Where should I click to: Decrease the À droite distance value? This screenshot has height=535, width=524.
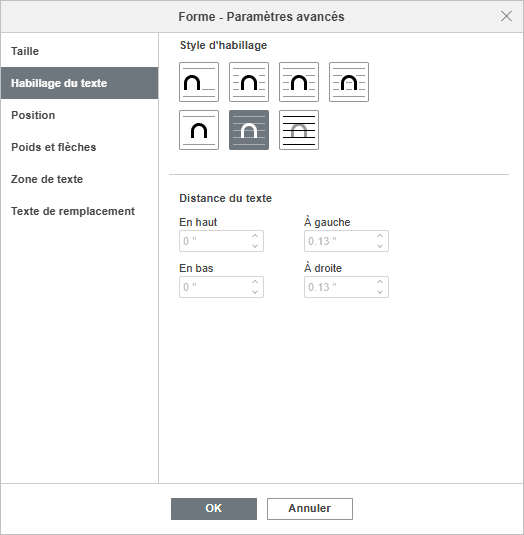pos(380,292)
